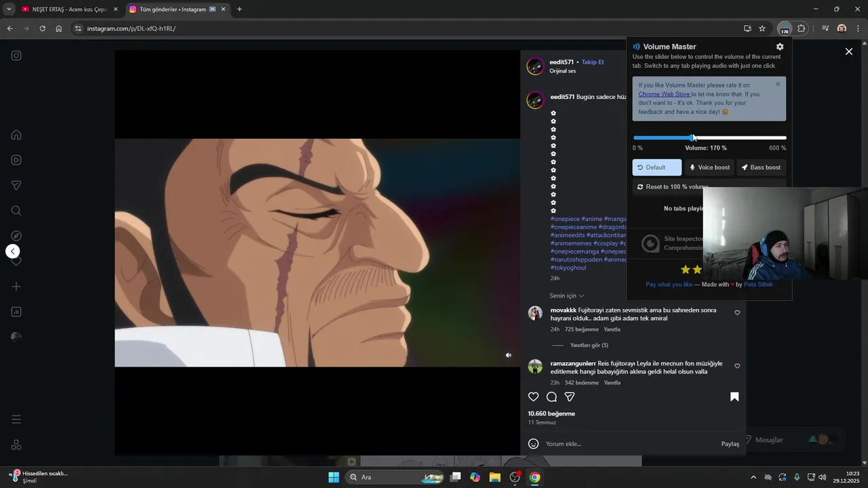Open Instagram search magnifier in sidebar
Screen dimensions: 868x488
tap(16, 211)
